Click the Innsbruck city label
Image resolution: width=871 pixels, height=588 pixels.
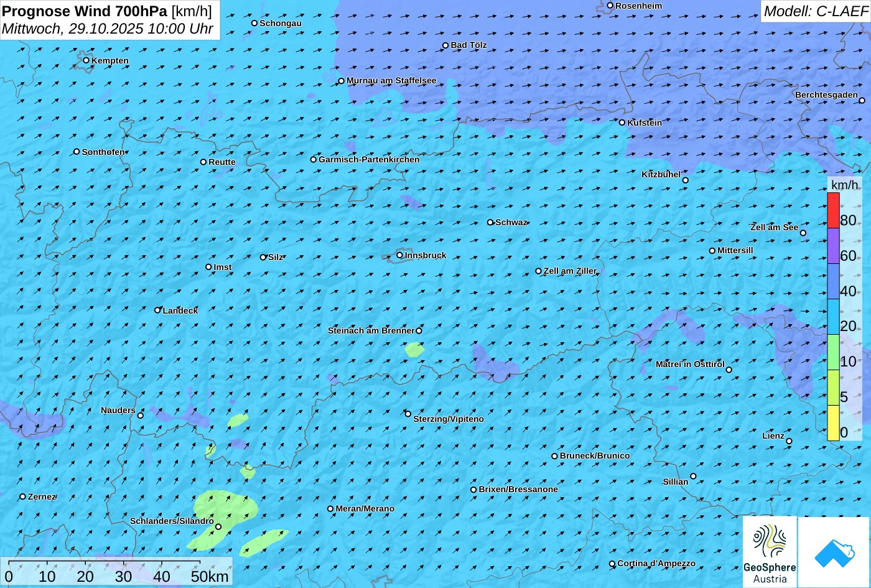pos(426,255)
